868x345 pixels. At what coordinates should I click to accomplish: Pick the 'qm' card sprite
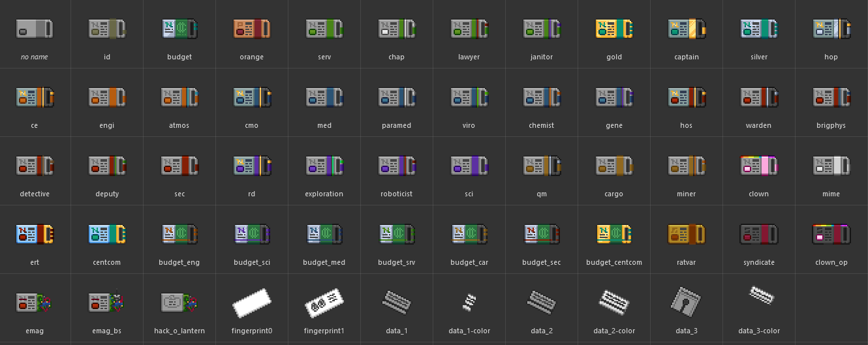pyautogui.click(x=542, y=166)
